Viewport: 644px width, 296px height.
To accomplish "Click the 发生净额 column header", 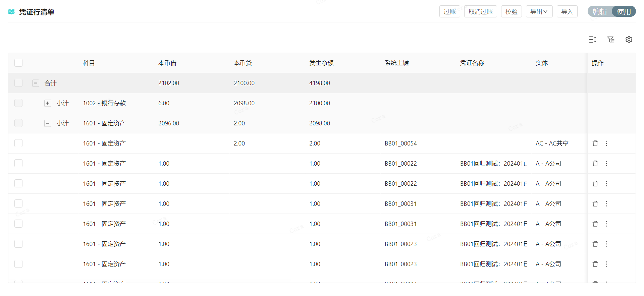I will point(321,63).
